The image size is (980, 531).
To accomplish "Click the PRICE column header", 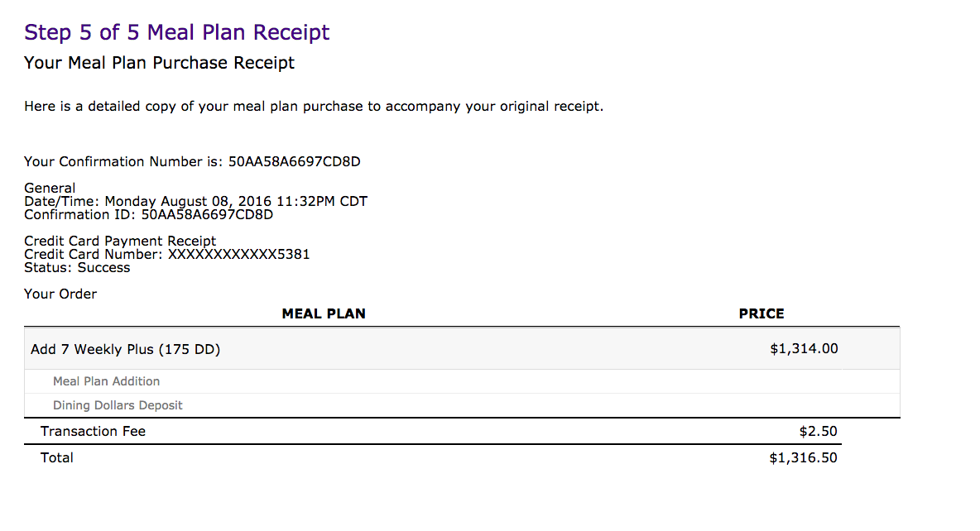I will coord(761,313).
